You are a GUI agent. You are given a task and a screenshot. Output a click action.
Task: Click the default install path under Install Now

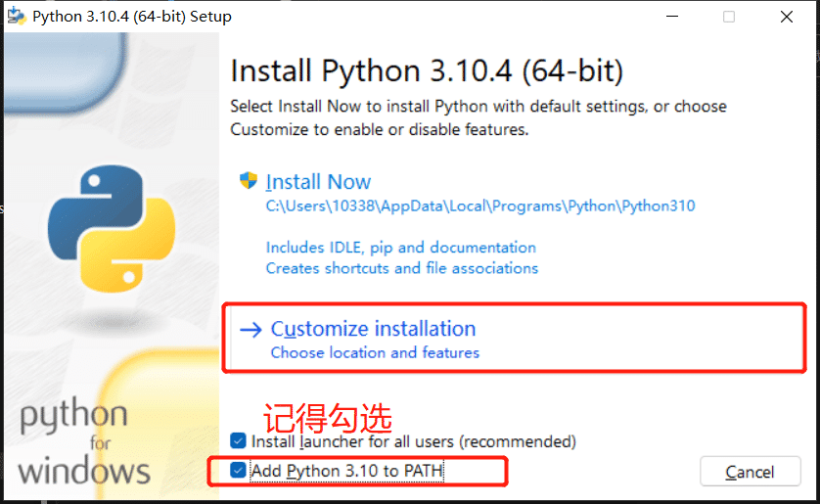tap(480, 206)
